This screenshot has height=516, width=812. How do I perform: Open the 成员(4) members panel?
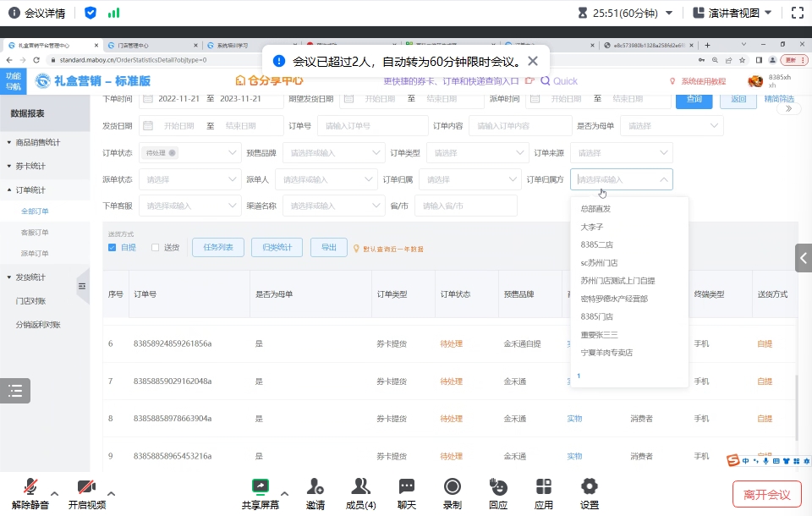361,487
